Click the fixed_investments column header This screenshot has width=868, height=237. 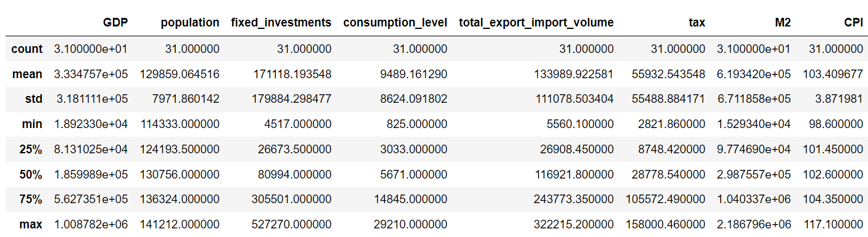[281, 23]
